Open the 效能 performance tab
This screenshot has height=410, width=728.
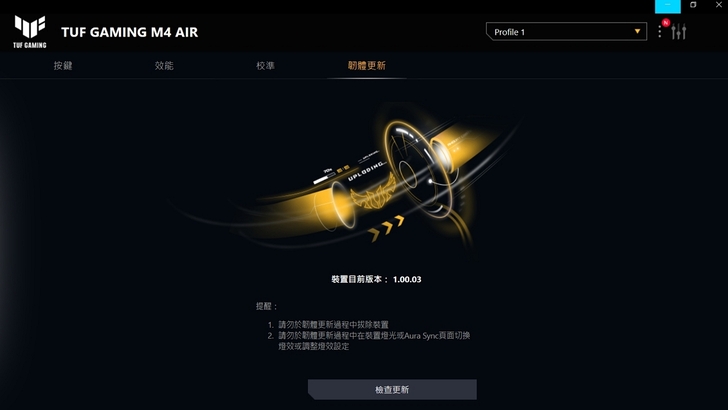[x=164, y=65]
